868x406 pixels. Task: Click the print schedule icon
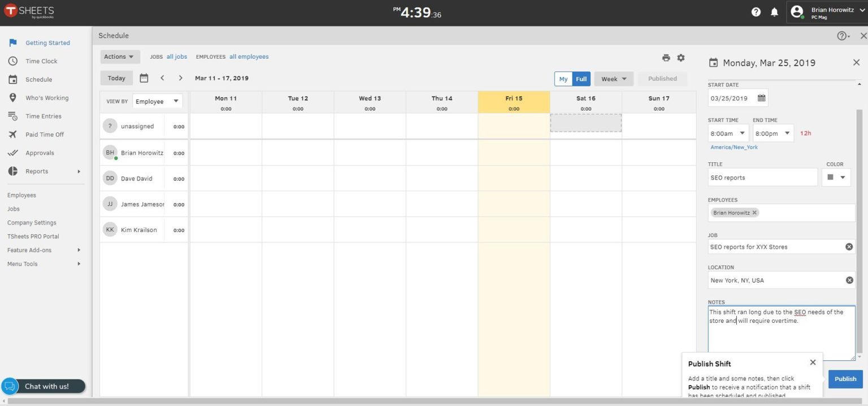click(666, 58)
